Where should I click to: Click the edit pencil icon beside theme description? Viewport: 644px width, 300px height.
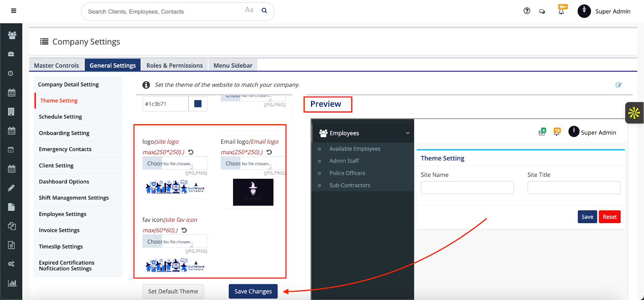pyautogui.click(x=619, y=85)
